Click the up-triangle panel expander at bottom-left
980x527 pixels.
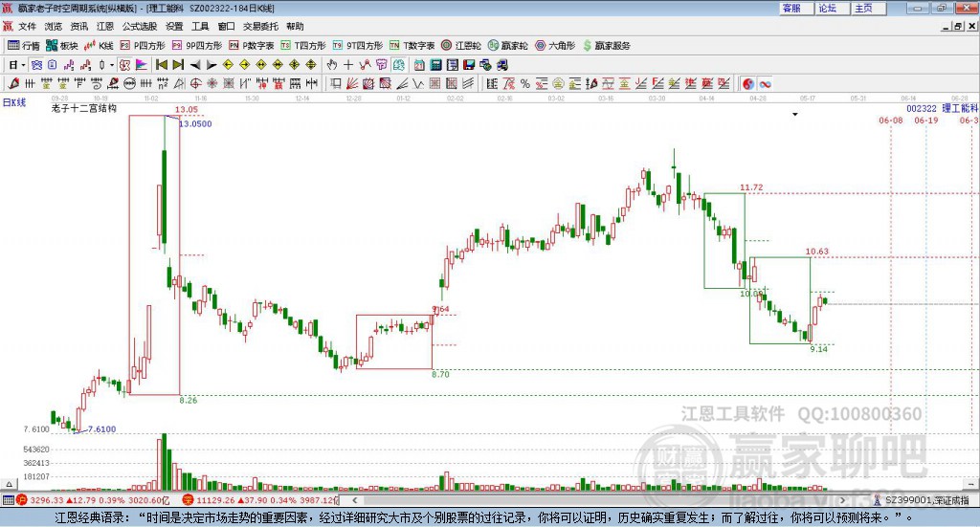point(9,484)
